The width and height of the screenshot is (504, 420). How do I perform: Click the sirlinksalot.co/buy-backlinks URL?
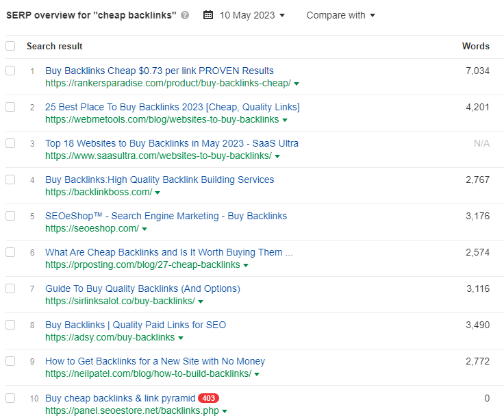121,301
